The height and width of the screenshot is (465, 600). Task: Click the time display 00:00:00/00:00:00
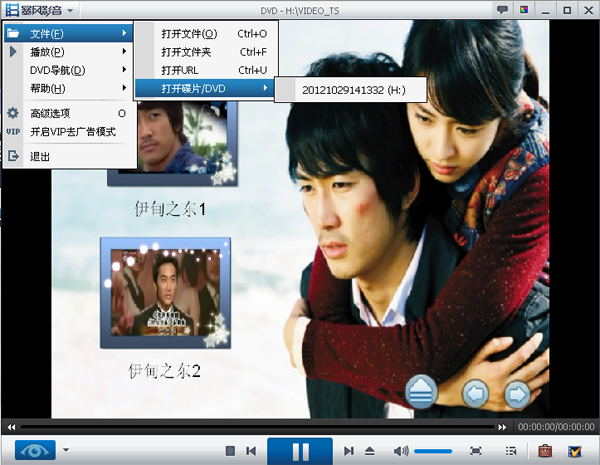point(556,427)
